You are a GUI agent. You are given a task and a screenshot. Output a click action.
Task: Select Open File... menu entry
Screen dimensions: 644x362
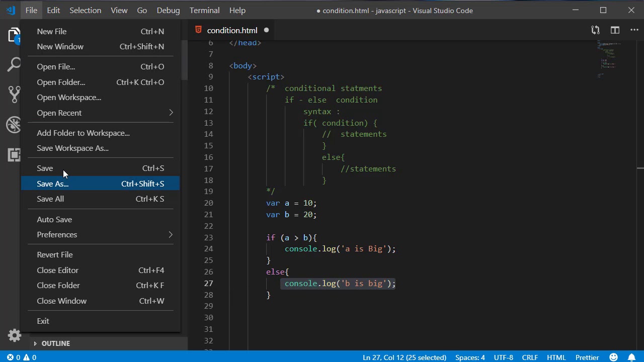point(100,66)
